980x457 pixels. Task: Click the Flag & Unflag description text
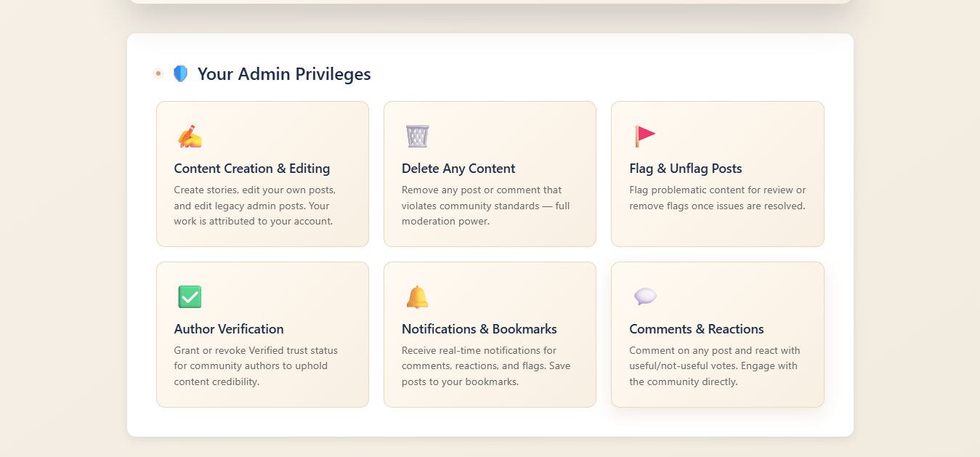(x=717, y=198)
